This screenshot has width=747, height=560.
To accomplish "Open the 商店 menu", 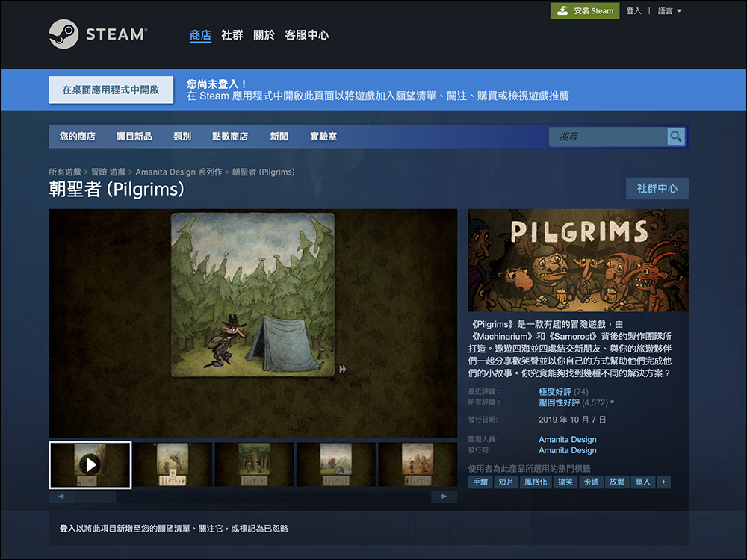I will (x=200, y=35).
